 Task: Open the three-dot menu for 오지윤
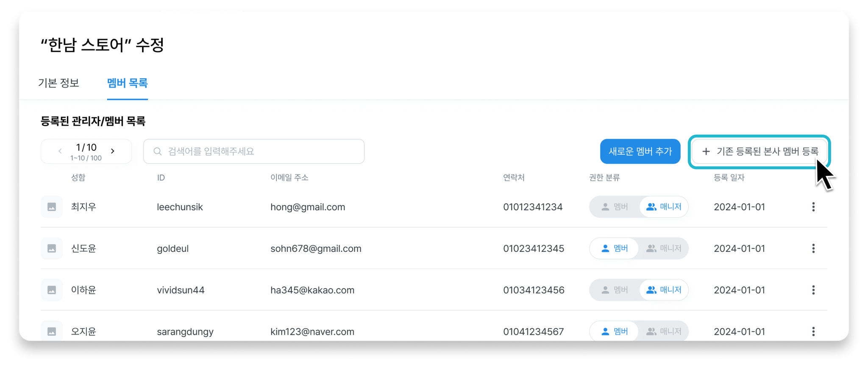(813, 332)
